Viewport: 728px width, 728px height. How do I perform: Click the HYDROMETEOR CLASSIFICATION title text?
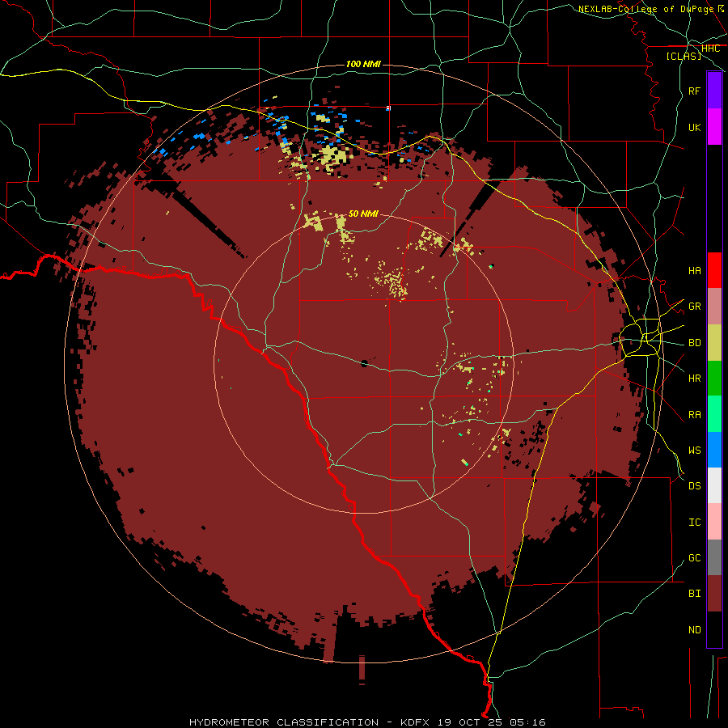pos(284,722)
